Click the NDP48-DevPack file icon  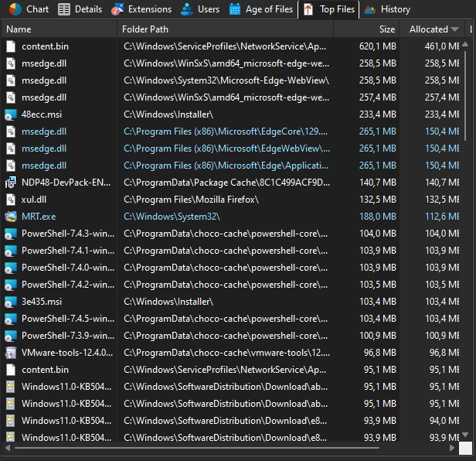click(11, 183)
